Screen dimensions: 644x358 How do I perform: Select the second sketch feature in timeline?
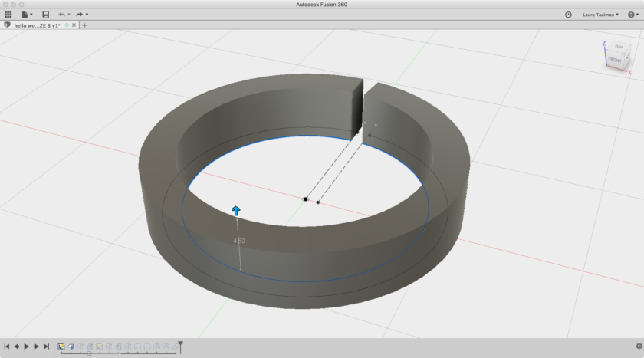(100, 347)
